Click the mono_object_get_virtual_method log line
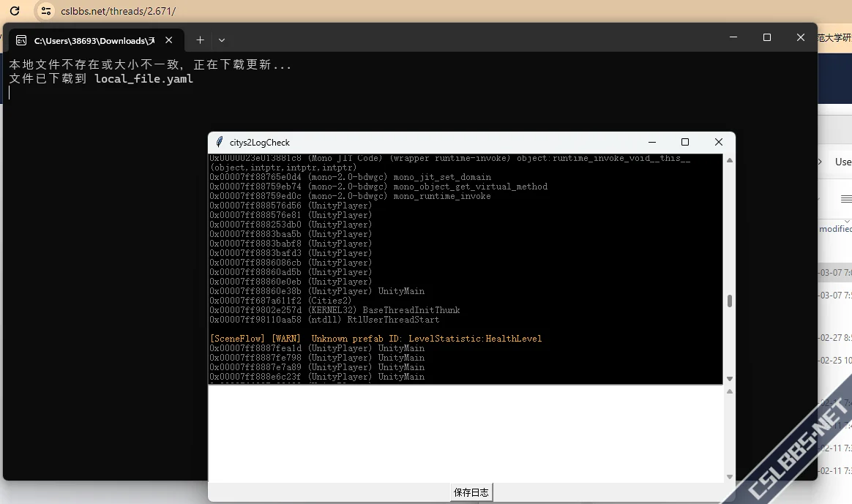 [x=378, y=187]
